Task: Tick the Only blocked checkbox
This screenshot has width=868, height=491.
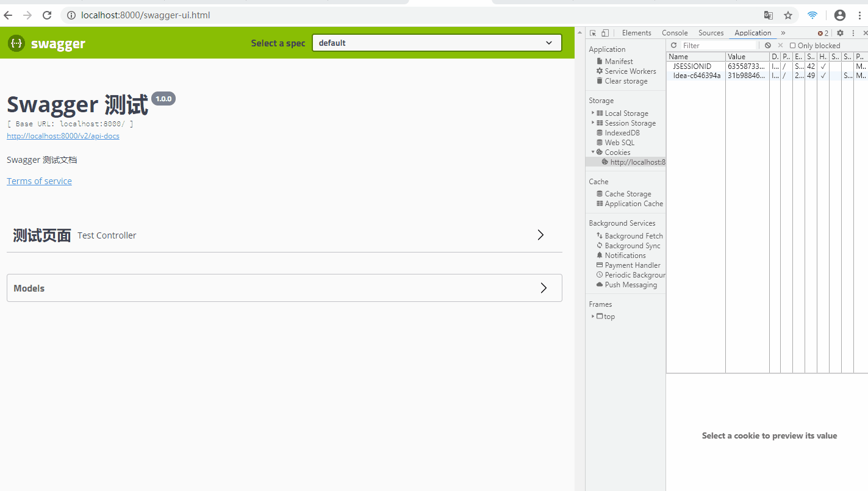Action: pyautogui.click(x=792, y=46)
